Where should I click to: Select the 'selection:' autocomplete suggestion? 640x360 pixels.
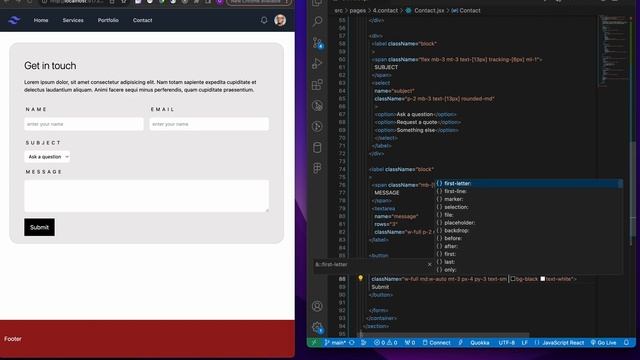[x=529, y=207]
